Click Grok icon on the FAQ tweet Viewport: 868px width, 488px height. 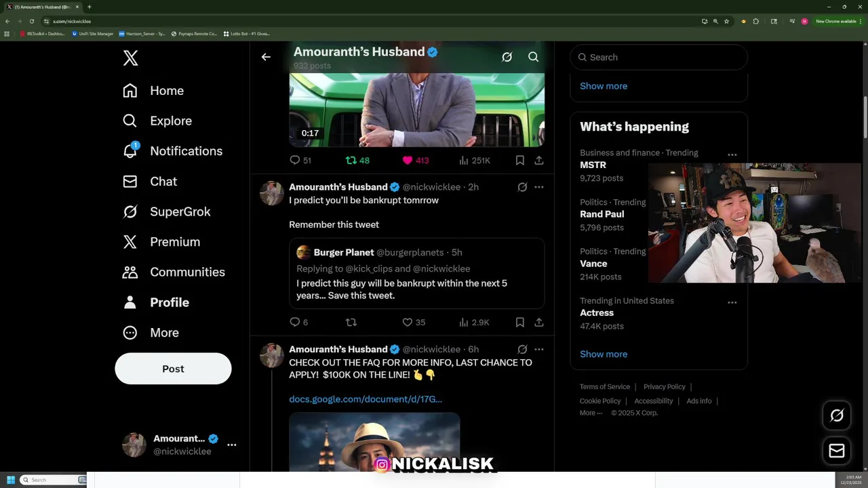522,350
